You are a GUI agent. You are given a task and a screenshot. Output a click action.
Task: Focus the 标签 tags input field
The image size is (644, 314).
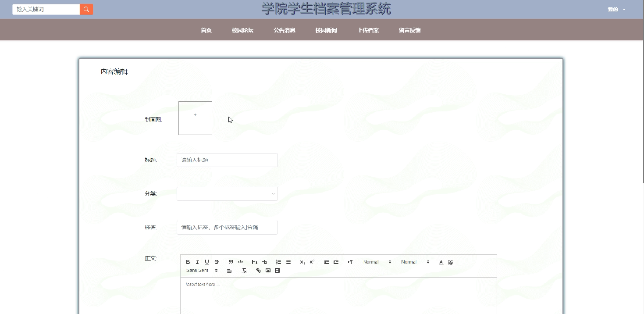tap(227, 227)
